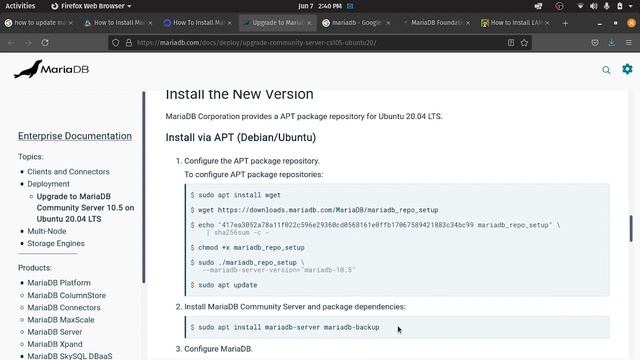Open MariaDB Platform product link
The image size is (640, 360).
pos(59,283)
